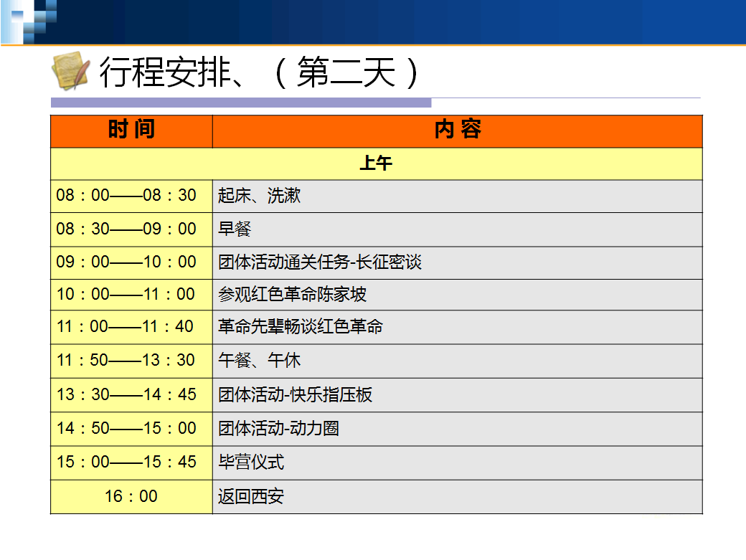This screenshot has height=560, width=746.
Task: Click time cell 13：30——14：45
Action: click(x=132, y=395)
